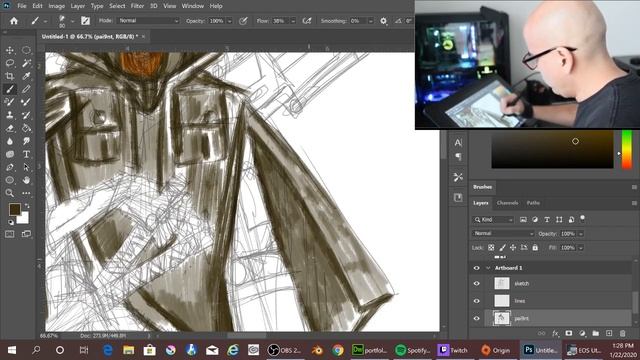Click the foreground color swatch
The width and height of the screenshot is (640, 360).
[15, 209]
